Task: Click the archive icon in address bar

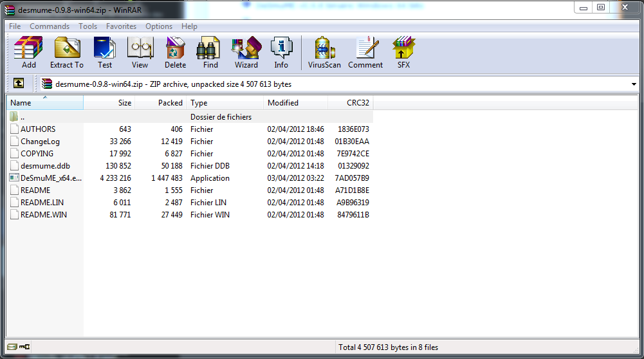Action: tap(47, 84)
